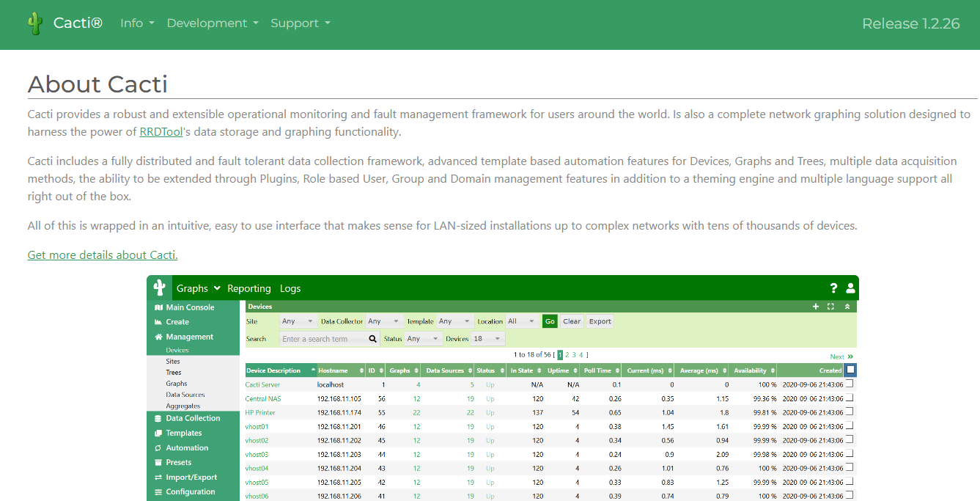980x501 pixels.
Task: Select Aggregates under Management
Action: tap(183, 406)
